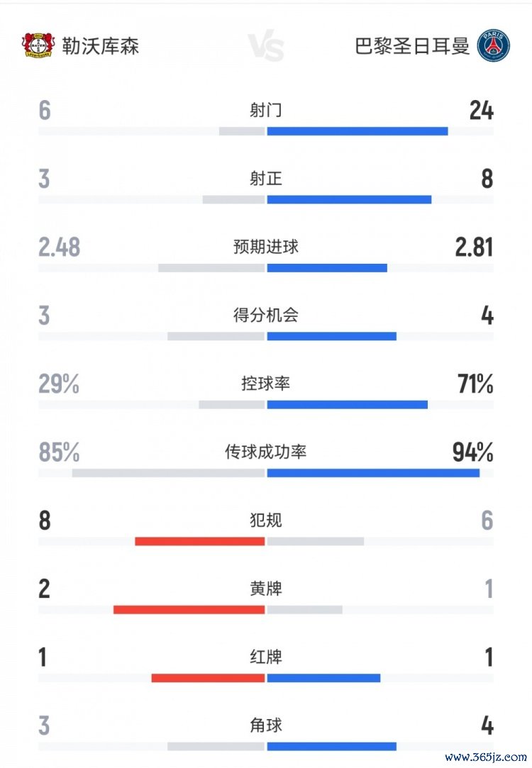Screen dimensions: 532x768
Task: Click the blue PSG 射门 bar
Action: point(357,131)
